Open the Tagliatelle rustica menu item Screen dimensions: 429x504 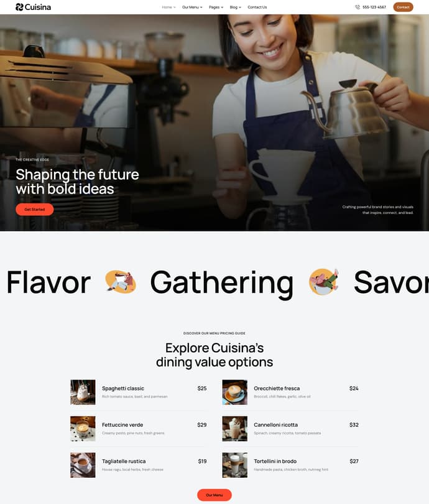[124, 461]
